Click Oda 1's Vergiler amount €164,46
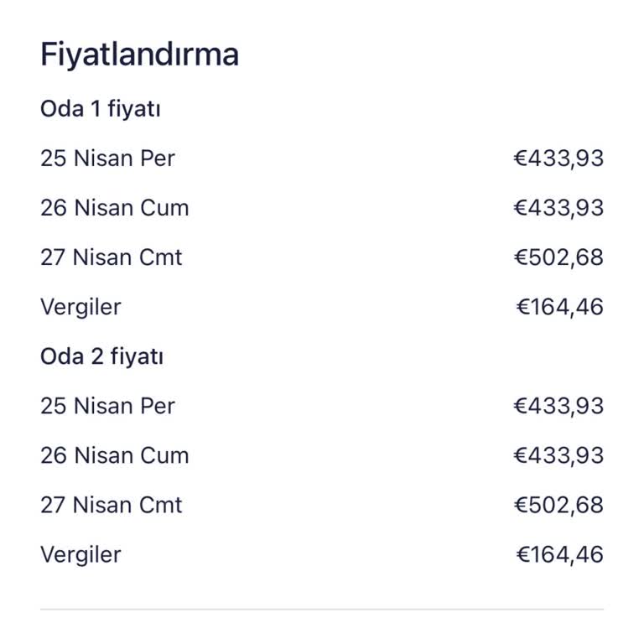 pyautogui.click(x=559, y=307)
